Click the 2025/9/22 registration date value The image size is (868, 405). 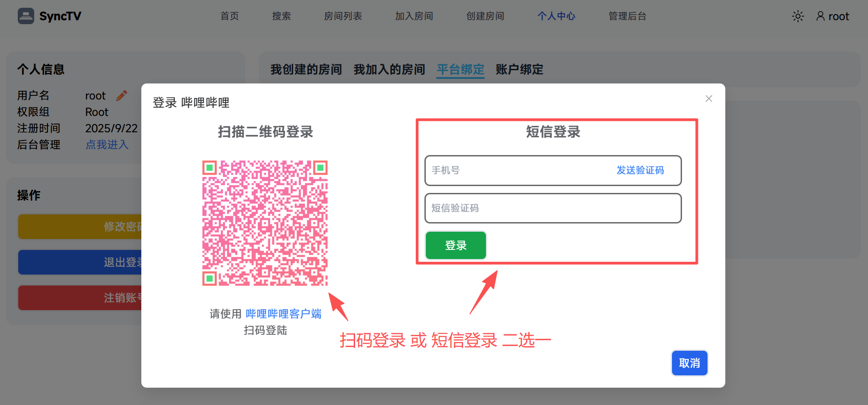[x=111, y=128]
